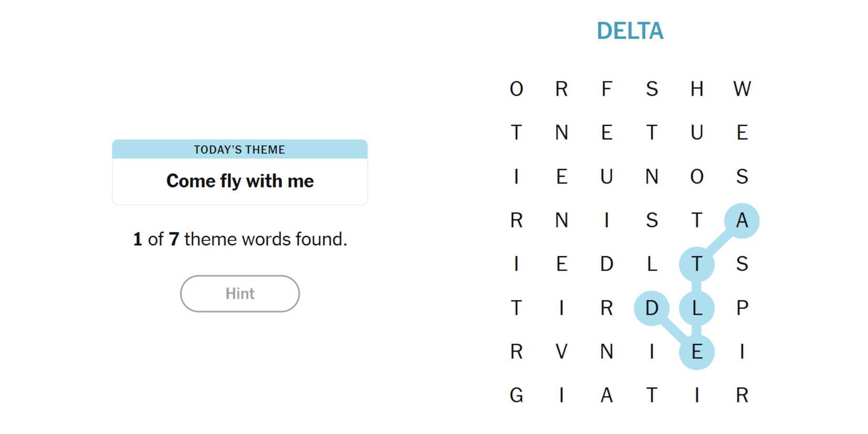Click the letter P tile

[742, 308]
